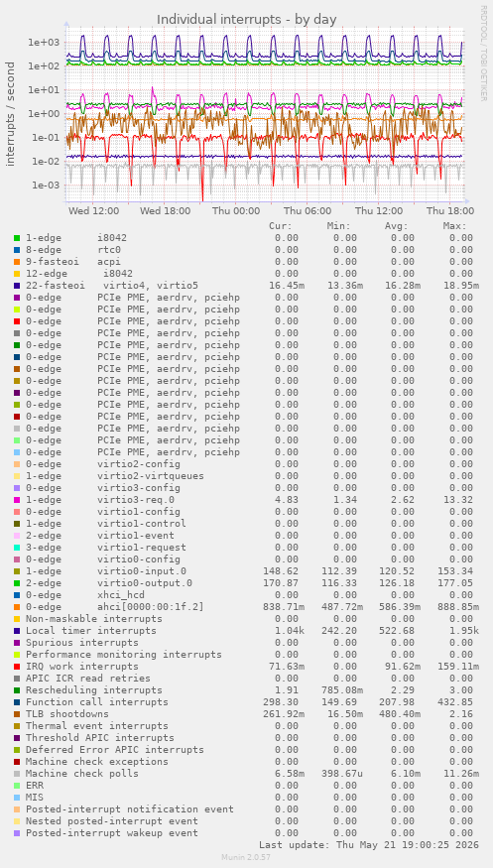Click the graph title Individual interrupts - by day
This screenshot has height=868, width=493.
coord(247,20)
